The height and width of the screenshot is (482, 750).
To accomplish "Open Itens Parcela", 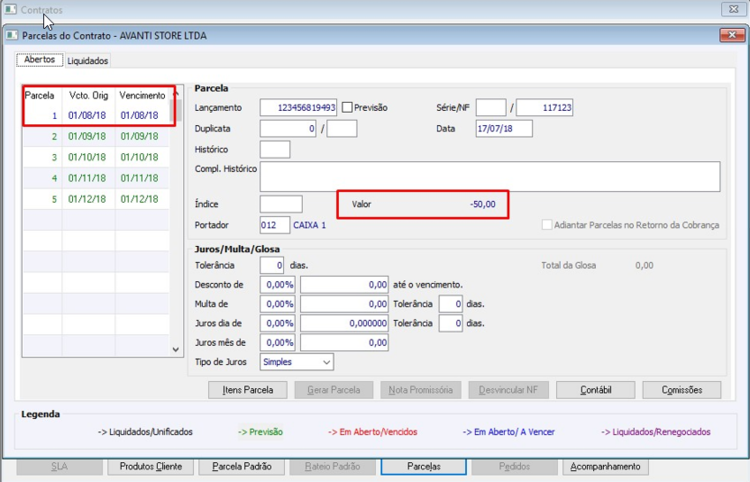I will [247, 390].
